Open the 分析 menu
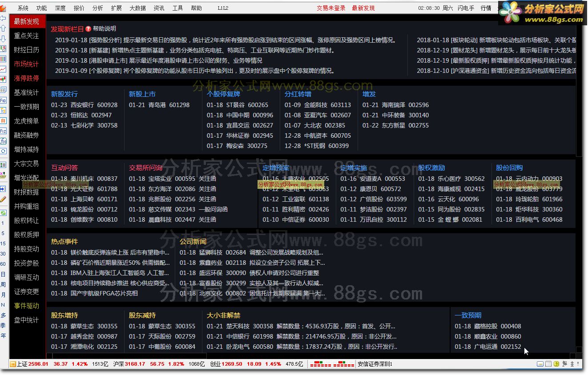Viewport: 588px width, 375px height. [x=98, y=8]
